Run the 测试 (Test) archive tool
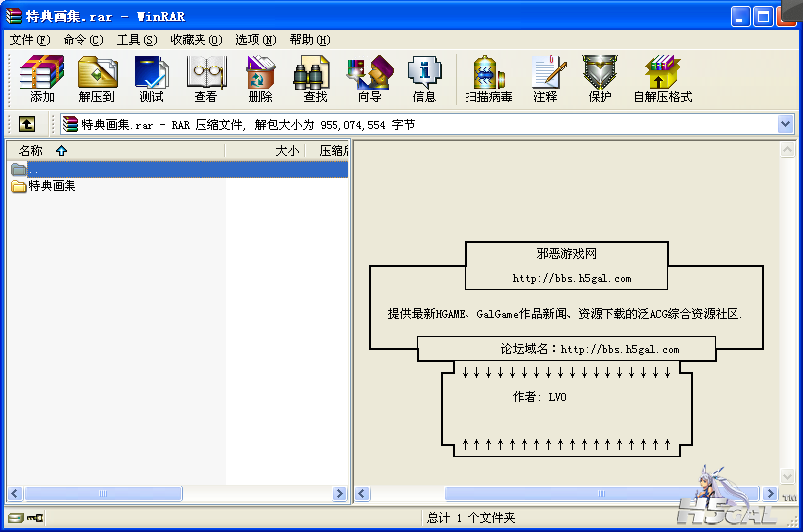Screen dimensions: 803x532 pyautogui.click(x=151, y=78)
